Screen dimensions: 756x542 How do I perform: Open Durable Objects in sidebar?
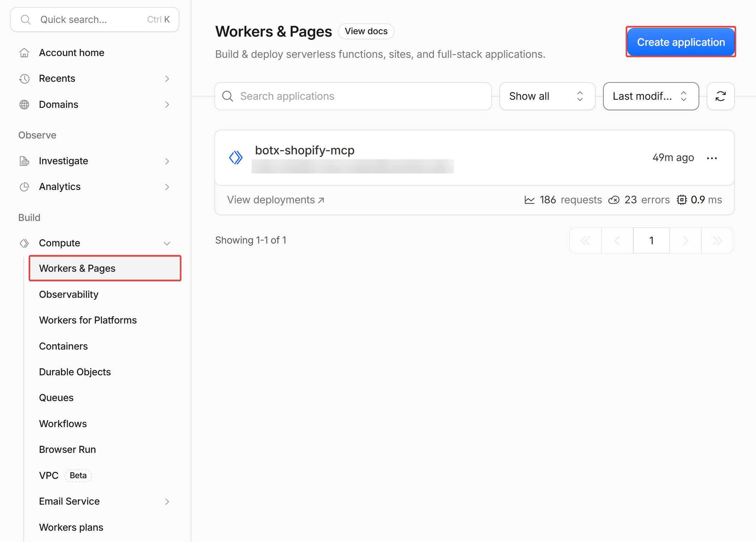pyautogui.click(x=75, y=372)
